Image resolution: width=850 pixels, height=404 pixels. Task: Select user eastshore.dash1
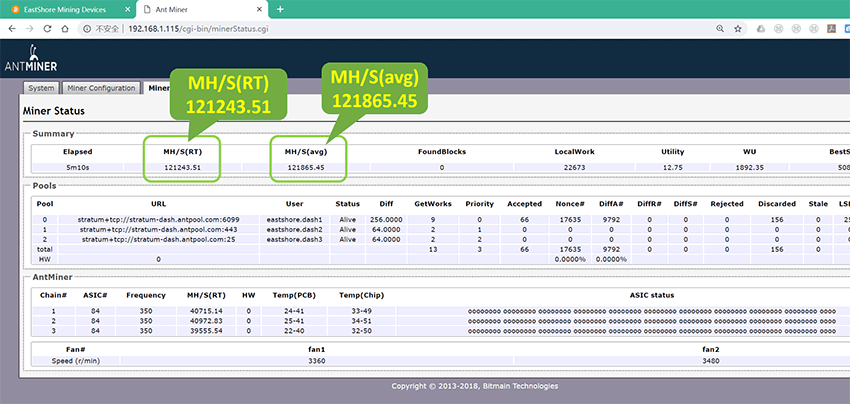point(294,220)
